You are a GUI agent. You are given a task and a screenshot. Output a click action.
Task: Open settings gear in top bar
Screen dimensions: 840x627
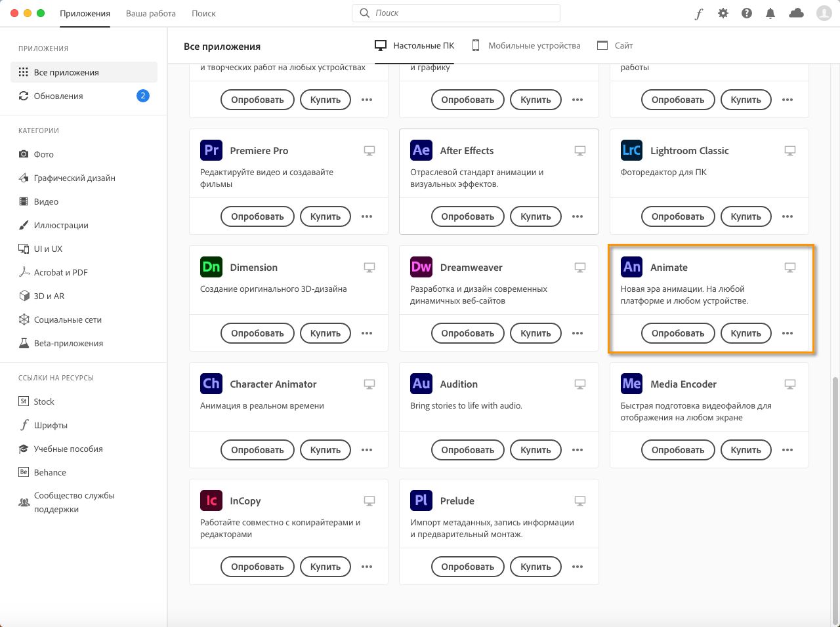[723, 13]
